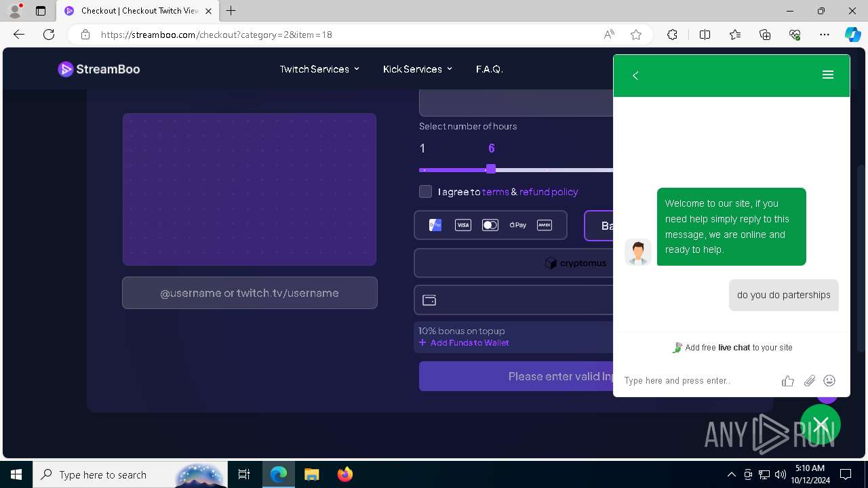Open the F.A.Q. menu item
This screenshot has height=488, width=868.
489,69
